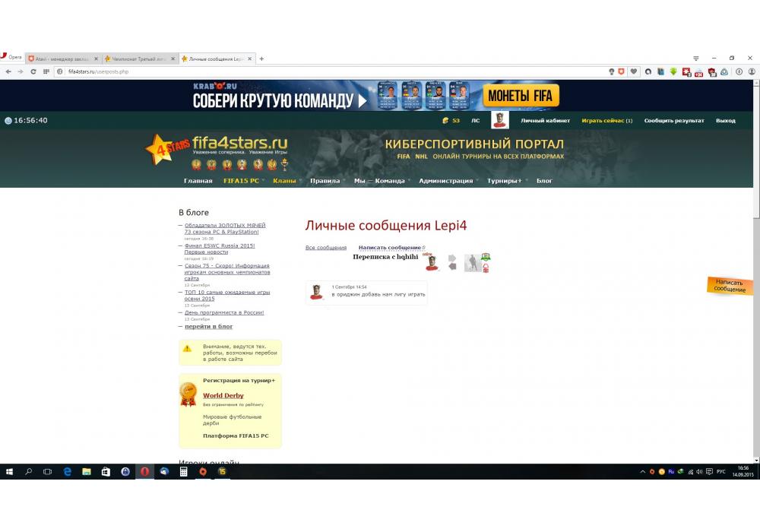
Task: Open the Edge browser from taskbar
Action: (68, 471)
